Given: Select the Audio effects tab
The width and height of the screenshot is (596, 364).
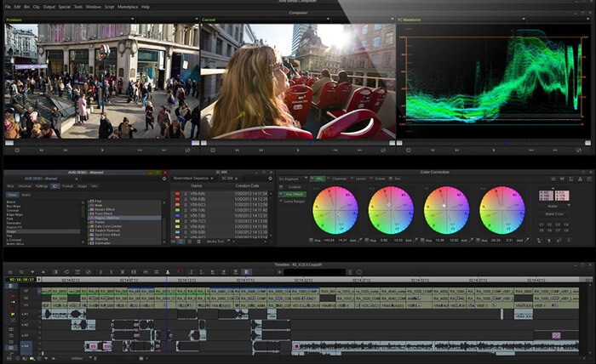Looking at the screenshot, I should click(26, 195).
